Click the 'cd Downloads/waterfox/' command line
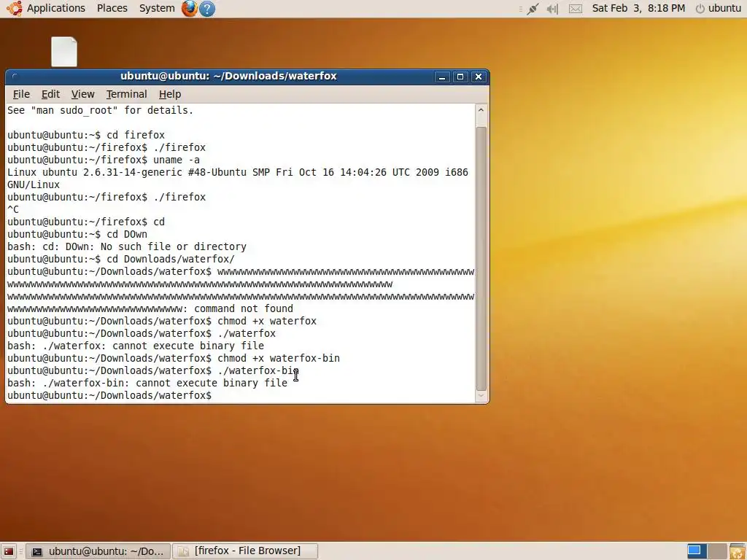The height and width of the screenshot is (560, 747). [121, 260]
